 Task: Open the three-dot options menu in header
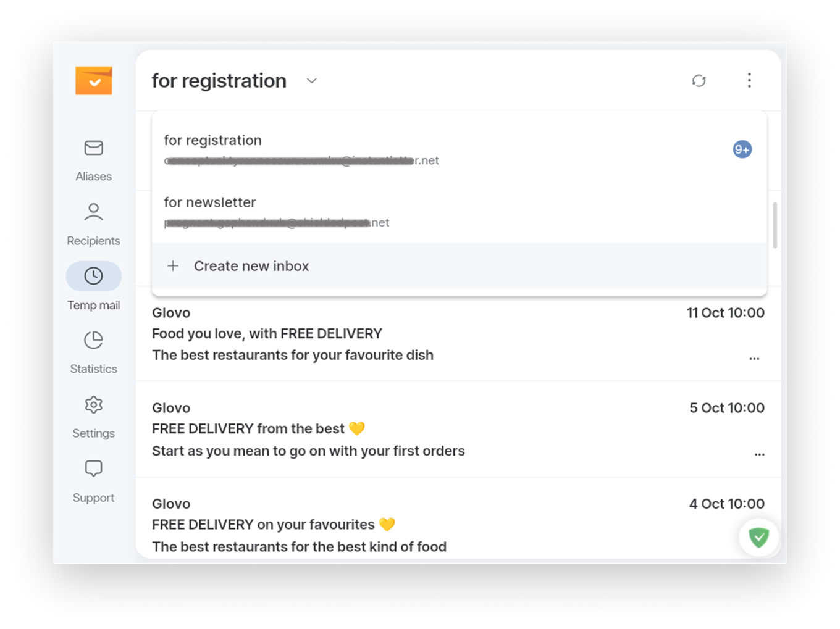click(749, 80)
